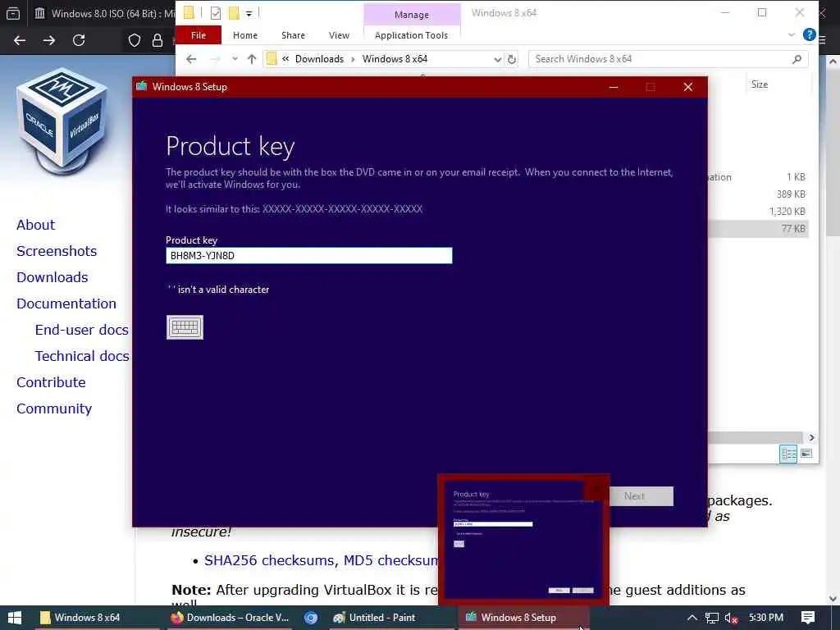Refresh the Explorer folder view
This screenshot has width=840, height=630.
point(512,59)
